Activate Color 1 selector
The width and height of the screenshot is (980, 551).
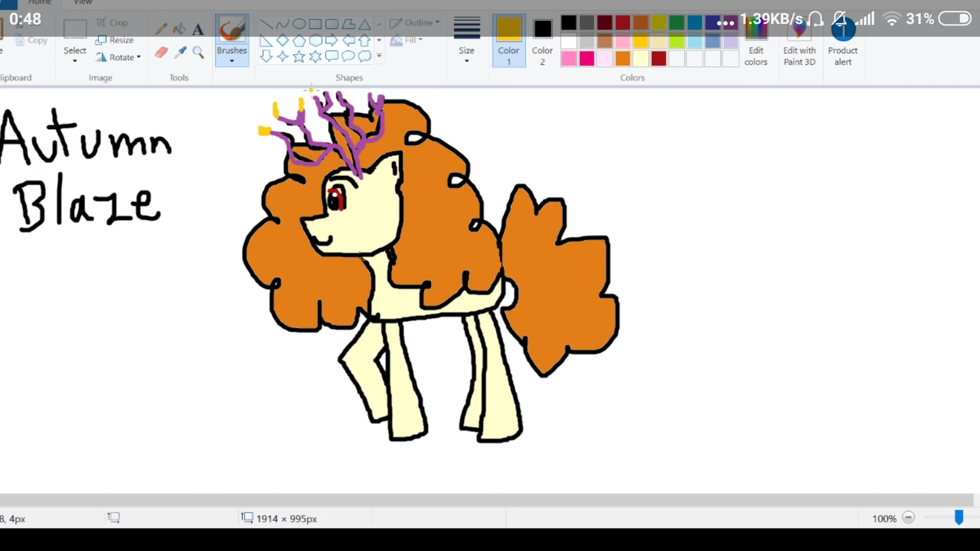(508, 41)
